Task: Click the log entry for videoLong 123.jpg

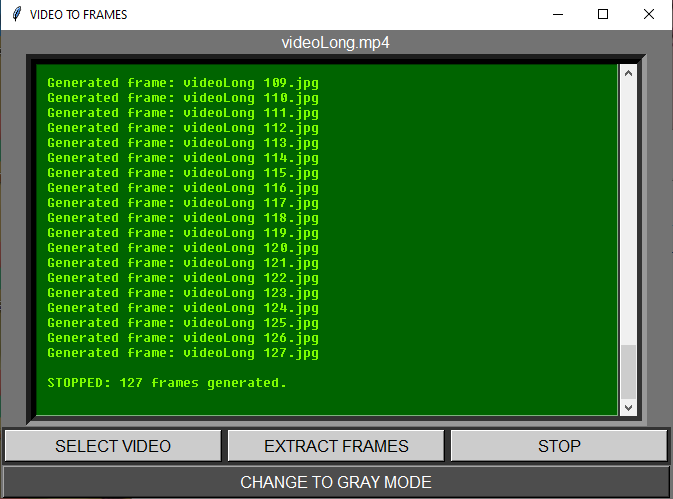Action: (x=183, y=293)
